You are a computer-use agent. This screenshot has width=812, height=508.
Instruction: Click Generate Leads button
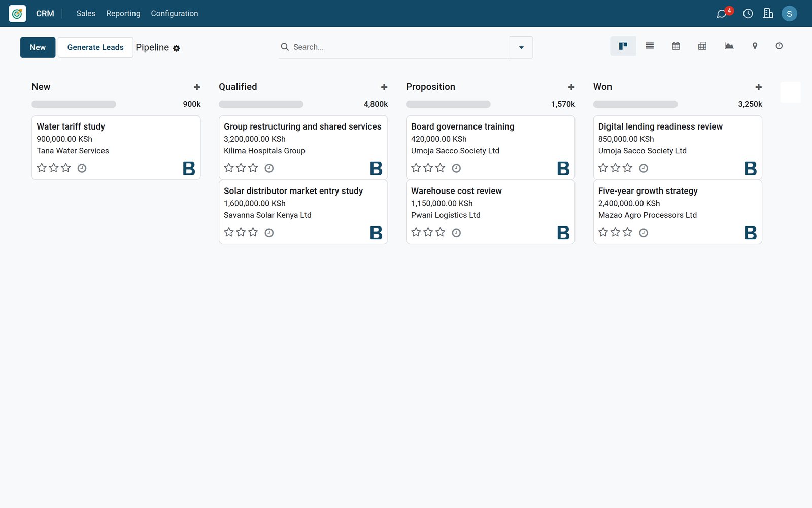click(95, 47)
